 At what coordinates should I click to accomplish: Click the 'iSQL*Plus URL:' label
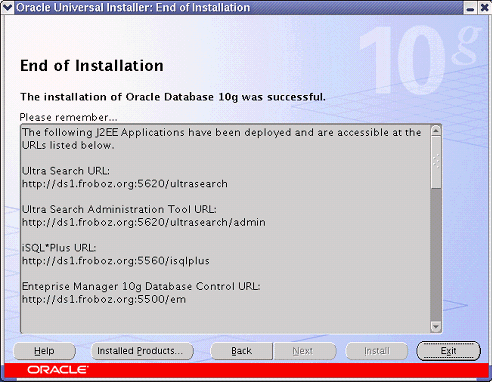59,248
